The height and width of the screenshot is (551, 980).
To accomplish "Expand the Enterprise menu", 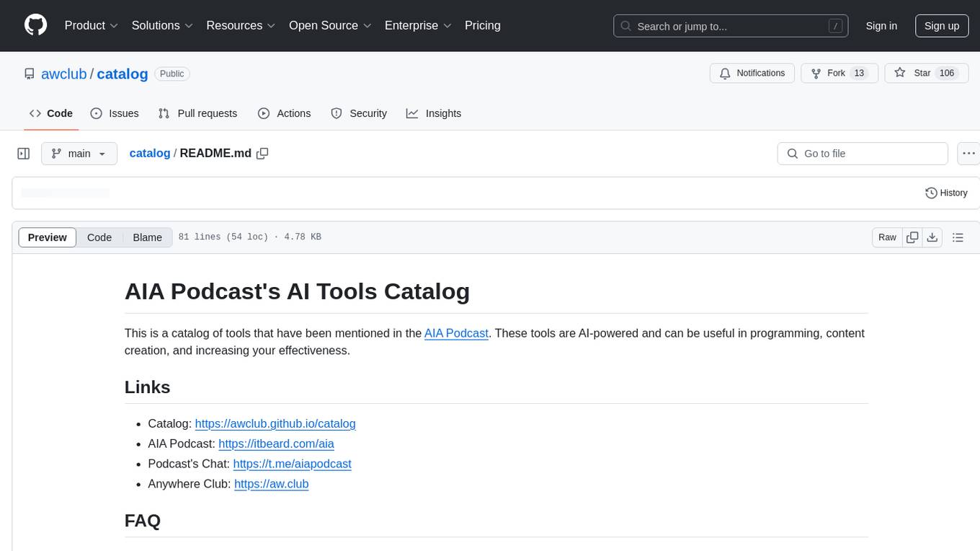I will pos(418,25).
